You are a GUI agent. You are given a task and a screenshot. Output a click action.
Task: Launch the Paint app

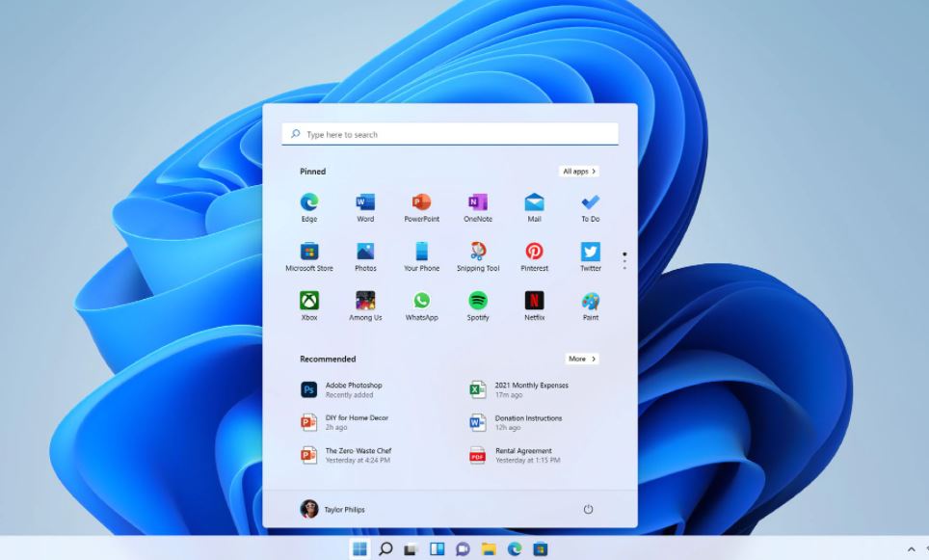tap(590, 306)
